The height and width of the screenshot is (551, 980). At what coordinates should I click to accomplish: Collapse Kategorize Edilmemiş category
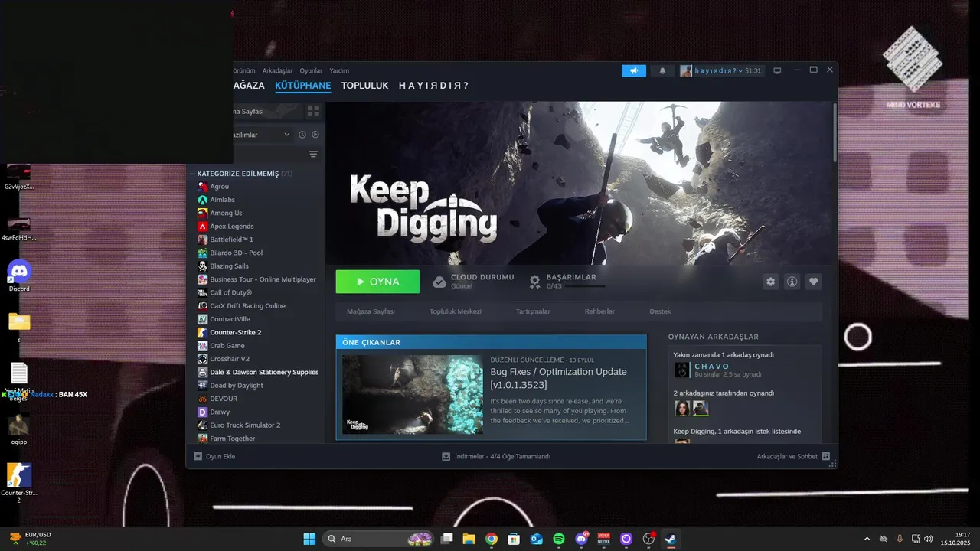192,174
